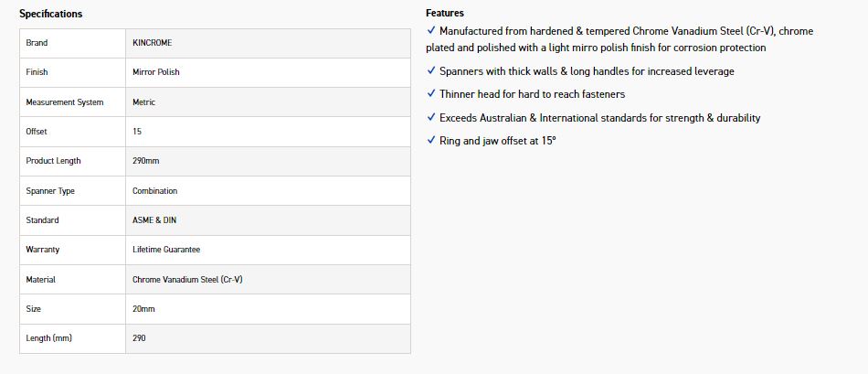Image resolution: width=868 pixels, height=374 pixels.
Task: Click the Specifications heading
Action: coord(50,14)
